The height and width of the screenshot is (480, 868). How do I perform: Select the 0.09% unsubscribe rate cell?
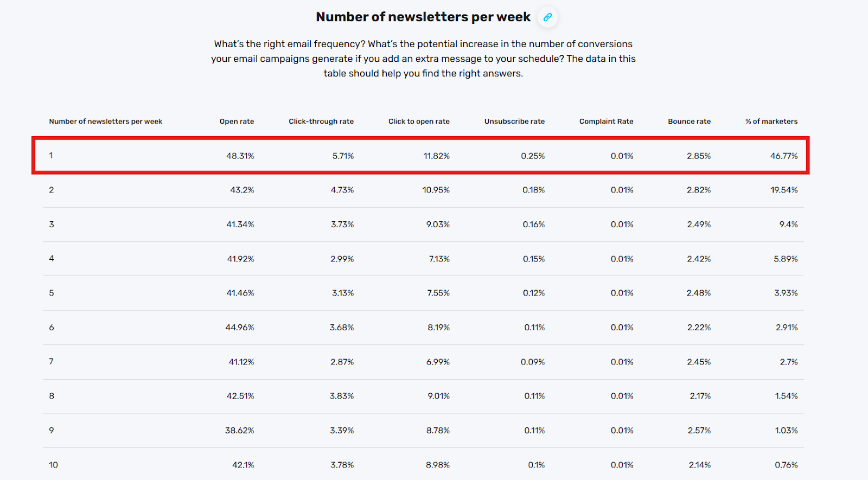click(x=533, y=362)
